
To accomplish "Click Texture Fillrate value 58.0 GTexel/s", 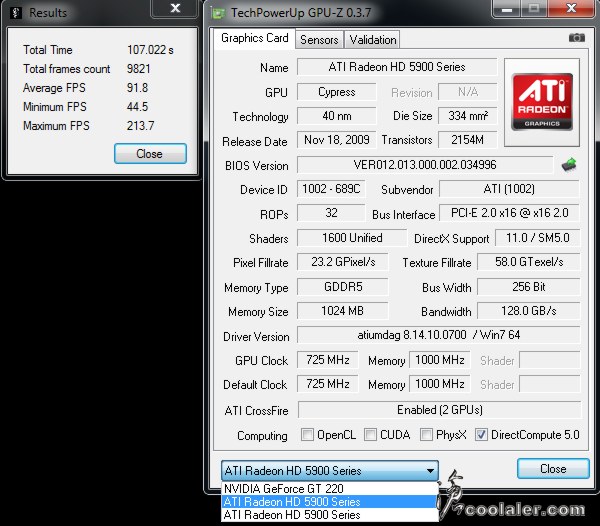I will point(529,262).
